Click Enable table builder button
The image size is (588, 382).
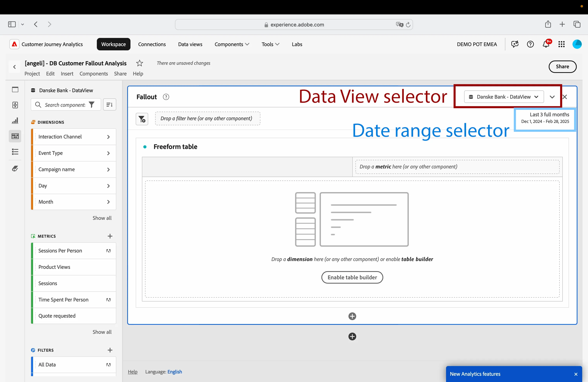[x=352, y=278]
